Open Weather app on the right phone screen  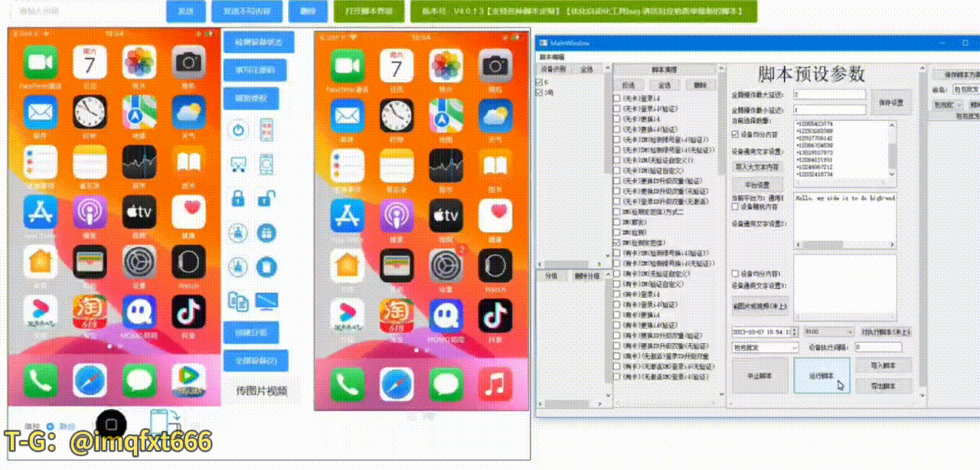(x=495, y=116)
